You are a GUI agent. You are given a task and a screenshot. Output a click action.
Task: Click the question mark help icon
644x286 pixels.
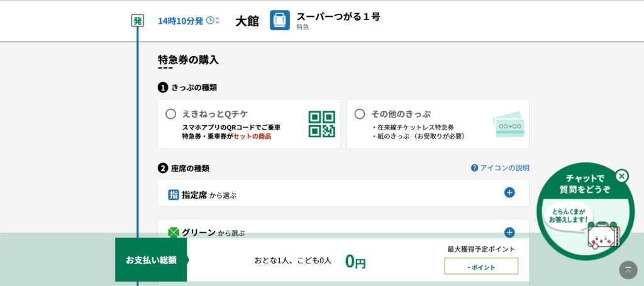474,168
